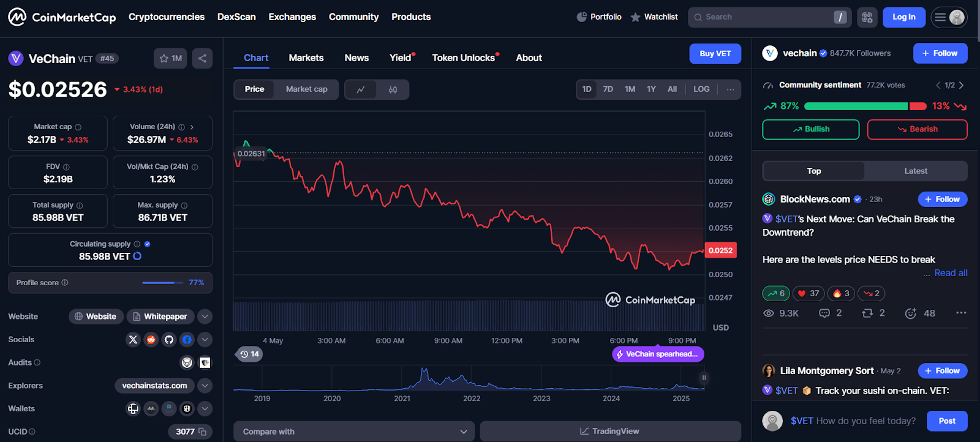The image size is (980, 442).
Task: Switch community feed to Latest
Action: [915, 171]
